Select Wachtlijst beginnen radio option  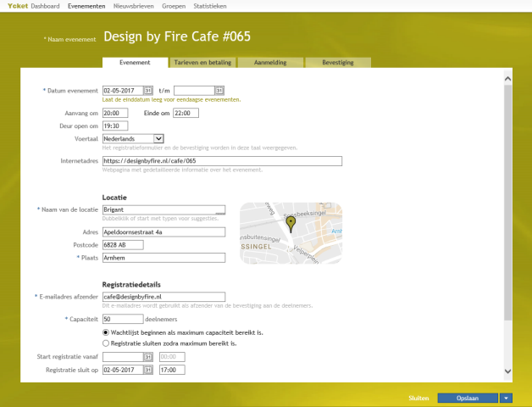106,332
